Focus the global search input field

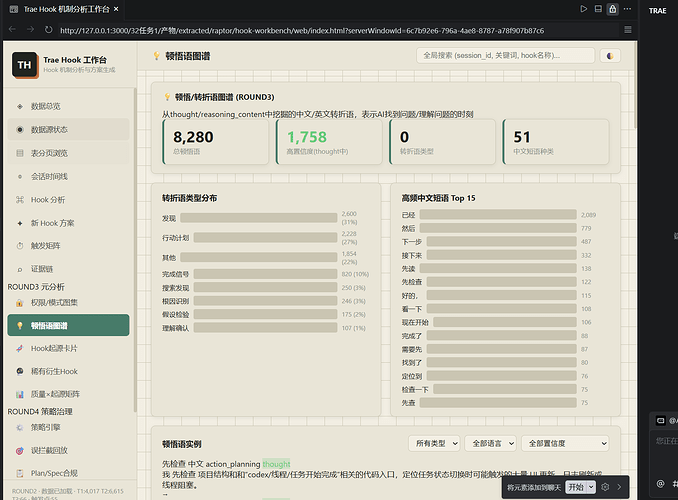point(505,56)
